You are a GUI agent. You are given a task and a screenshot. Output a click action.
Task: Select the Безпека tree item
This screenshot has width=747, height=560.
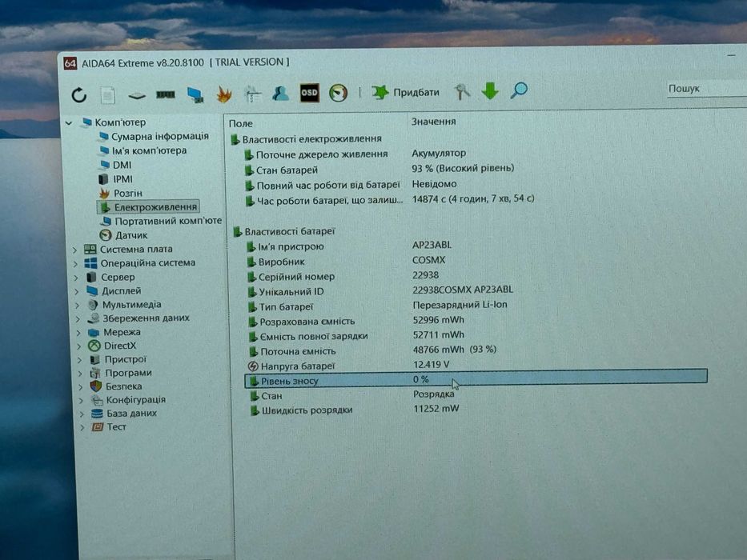[116, 386]
